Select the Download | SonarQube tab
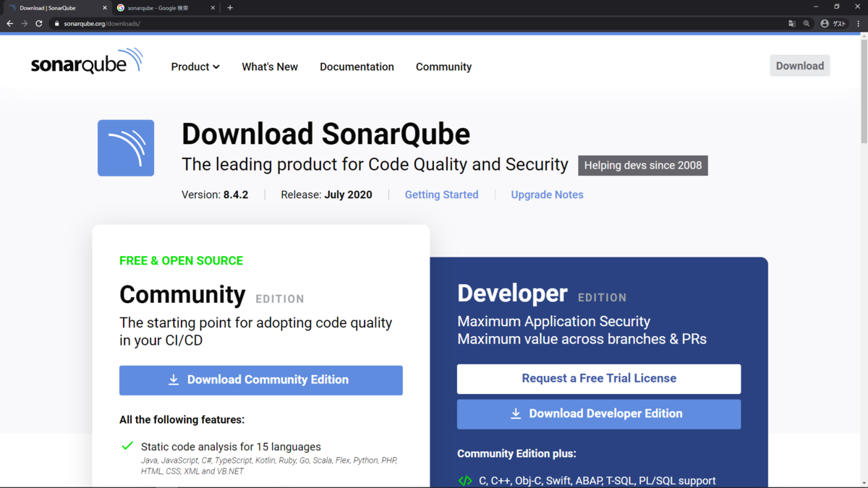Image resolution: width=868 pixels, height=488 pixels. pos(56,8)
